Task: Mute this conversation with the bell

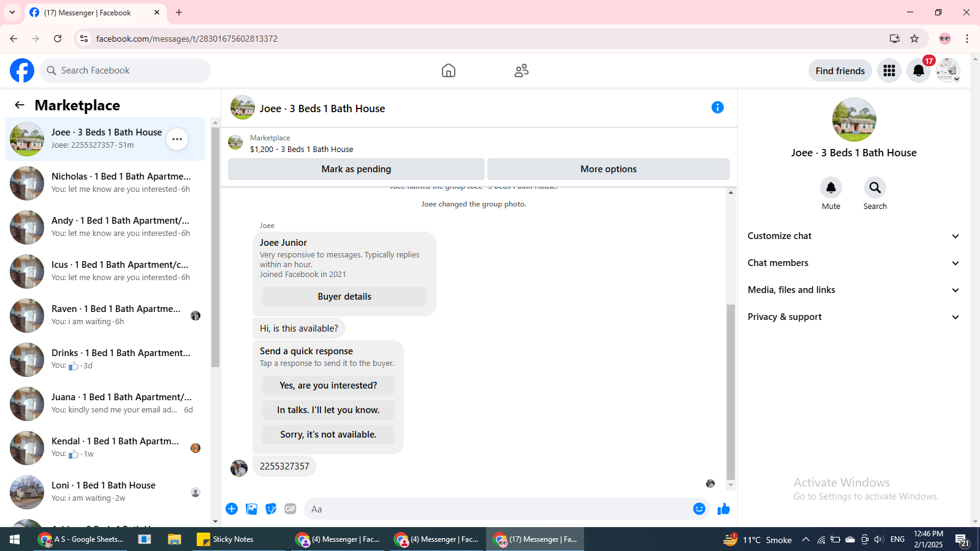Action: (831, 188)
